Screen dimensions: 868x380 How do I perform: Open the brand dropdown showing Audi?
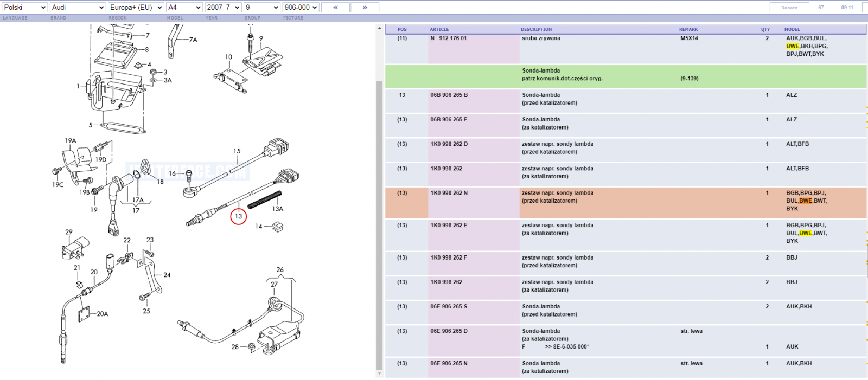78,7
